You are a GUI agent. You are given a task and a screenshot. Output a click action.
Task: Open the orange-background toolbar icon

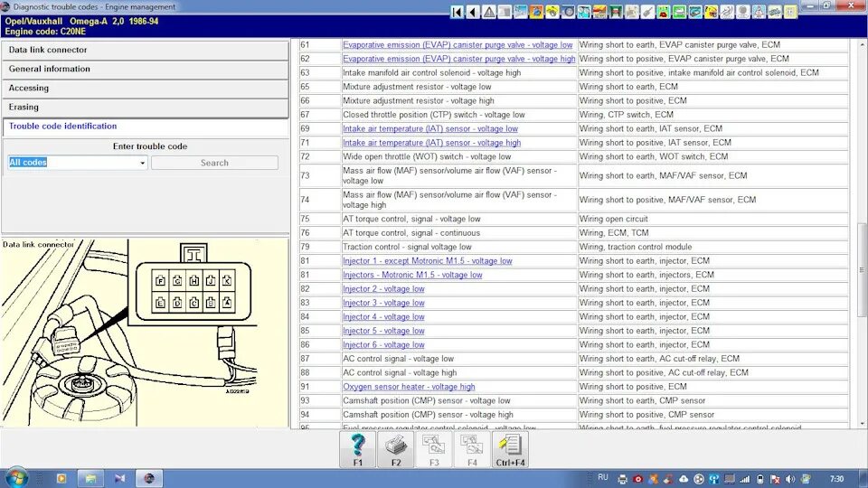536,12
